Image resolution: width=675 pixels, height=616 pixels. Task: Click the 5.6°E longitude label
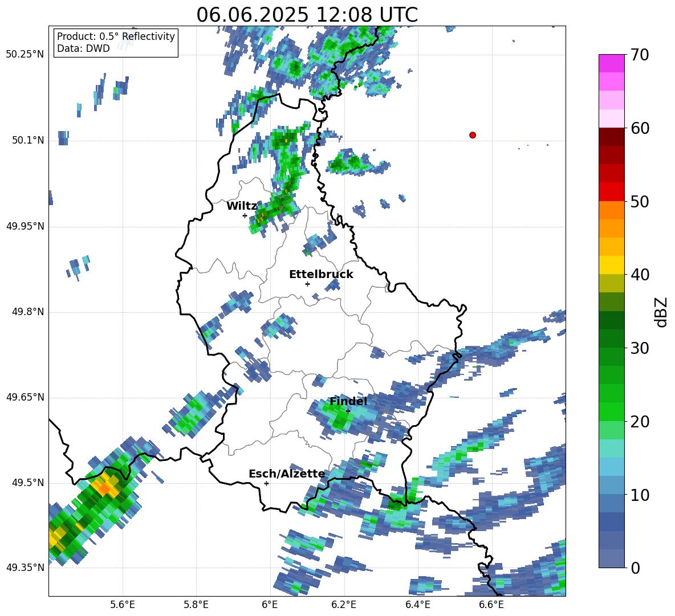[x=123, y=605]
